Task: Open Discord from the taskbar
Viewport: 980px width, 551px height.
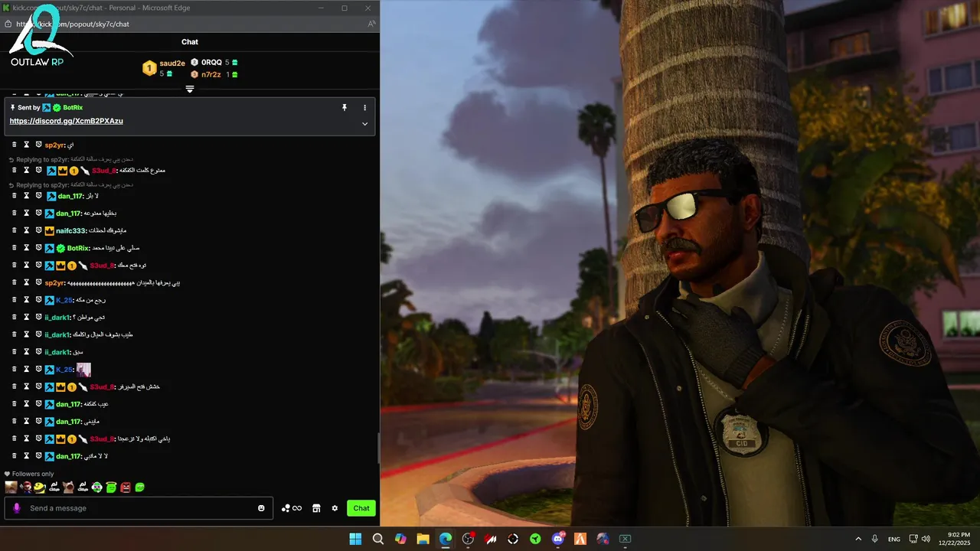Action: click(558, 539)
